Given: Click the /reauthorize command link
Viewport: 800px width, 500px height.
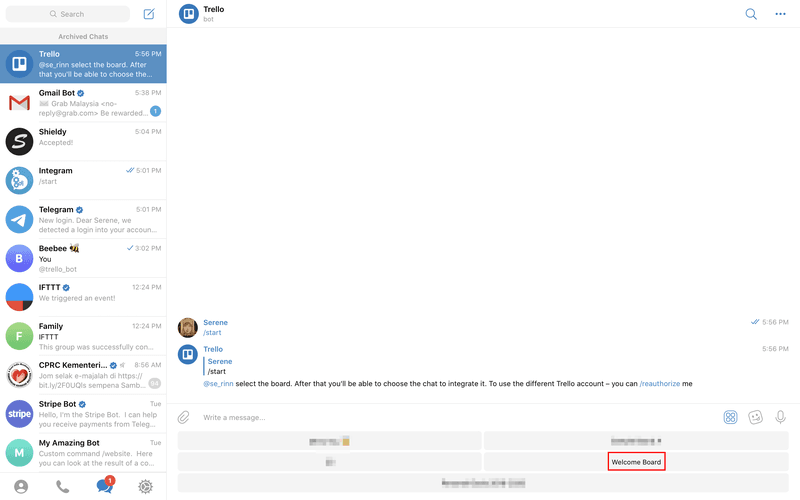Looking at the screenshot, I should pos(660,384).
